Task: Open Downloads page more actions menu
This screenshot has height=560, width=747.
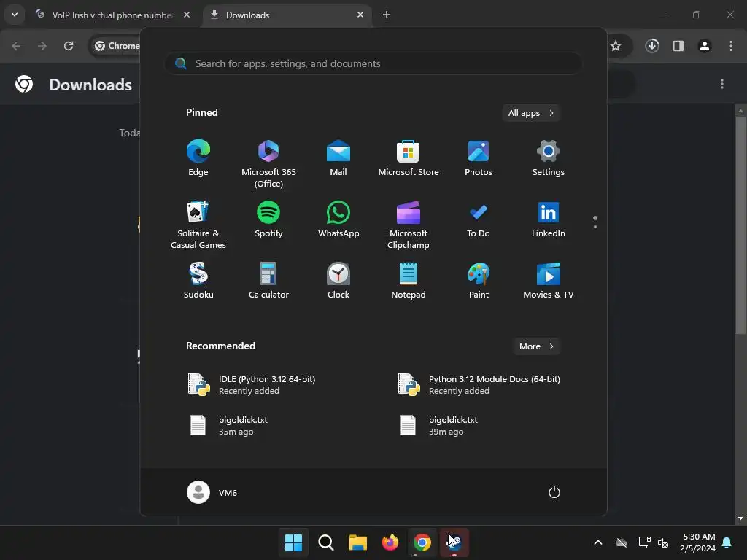Action: (722, 85)
